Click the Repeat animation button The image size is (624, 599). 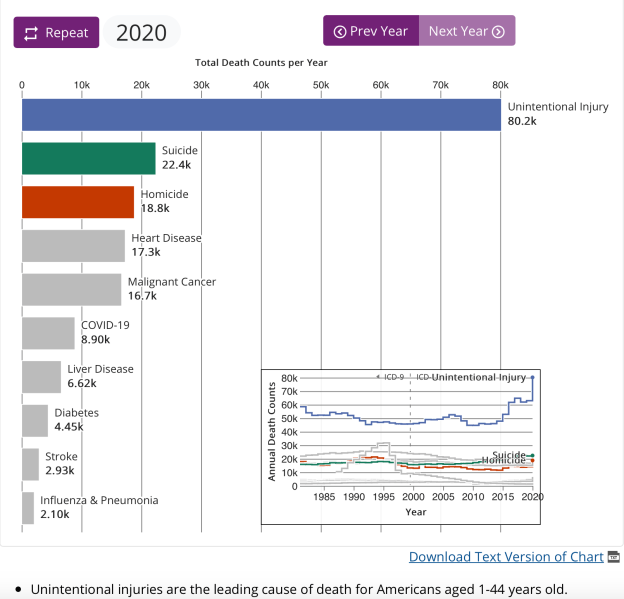click(x=56, y=32)
